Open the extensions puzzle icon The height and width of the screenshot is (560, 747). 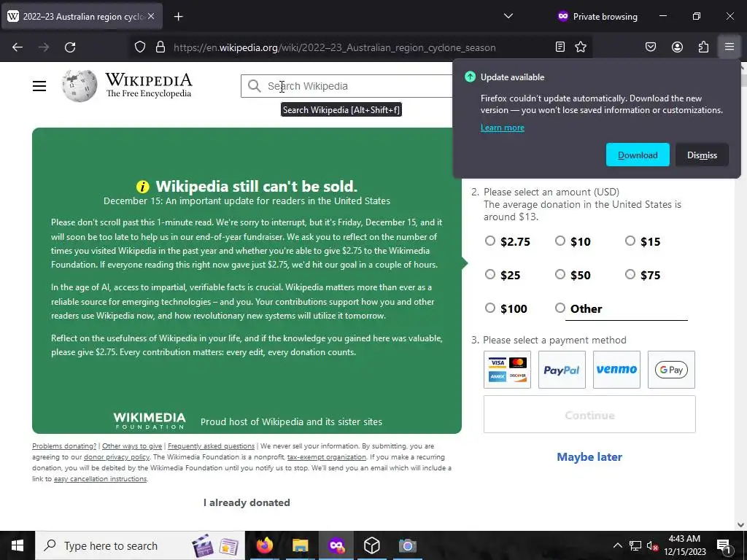click(x=703, y=47)
